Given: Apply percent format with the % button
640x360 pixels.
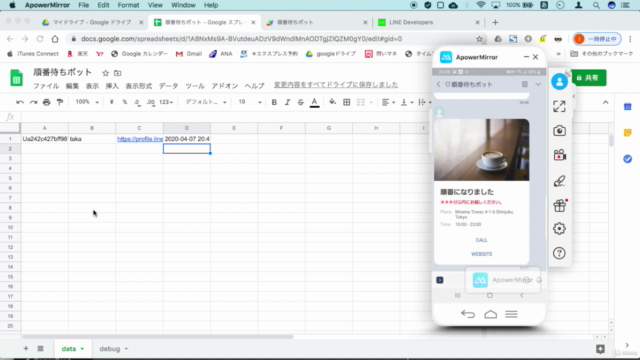Looking at the screenshot, I should point(124,102).
